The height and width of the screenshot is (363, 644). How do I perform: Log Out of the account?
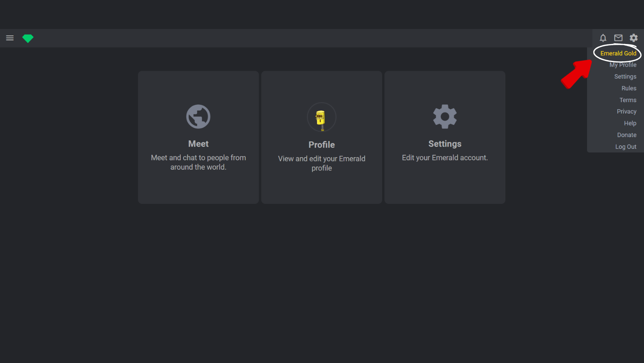[626, 147]
